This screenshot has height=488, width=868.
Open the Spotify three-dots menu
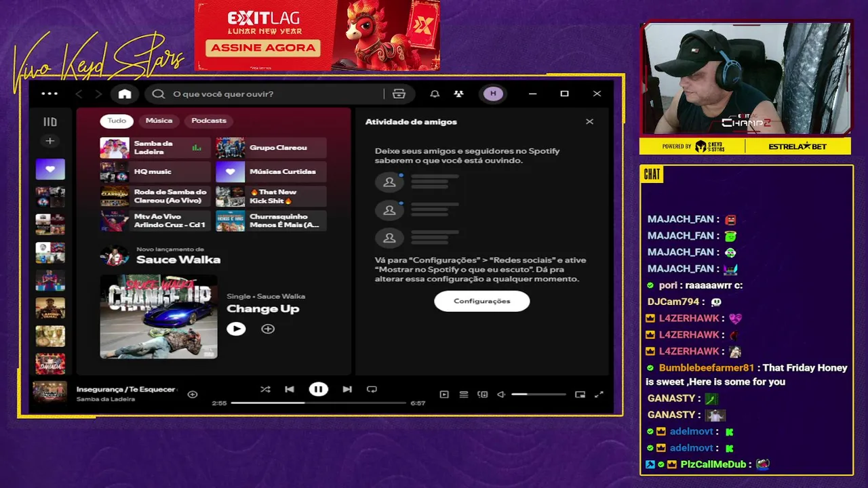(50, 94)
